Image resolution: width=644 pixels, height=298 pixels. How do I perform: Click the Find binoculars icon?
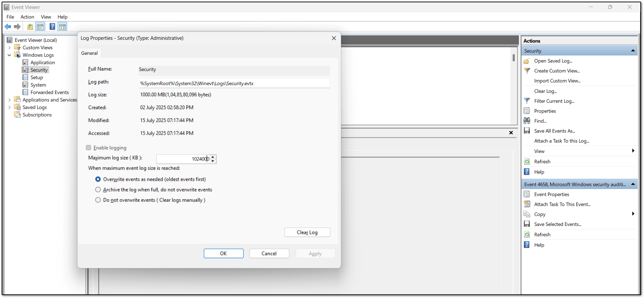527,121
